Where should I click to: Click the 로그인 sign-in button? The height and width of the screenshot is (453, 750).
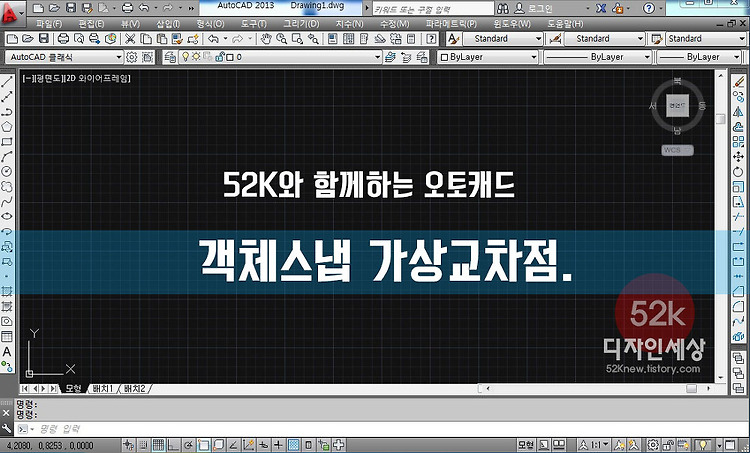(x=533, y=9)
